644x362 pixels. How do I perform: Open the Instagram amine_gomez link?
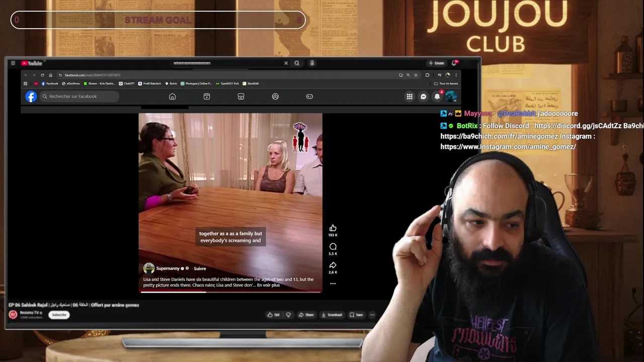point(508,147)
